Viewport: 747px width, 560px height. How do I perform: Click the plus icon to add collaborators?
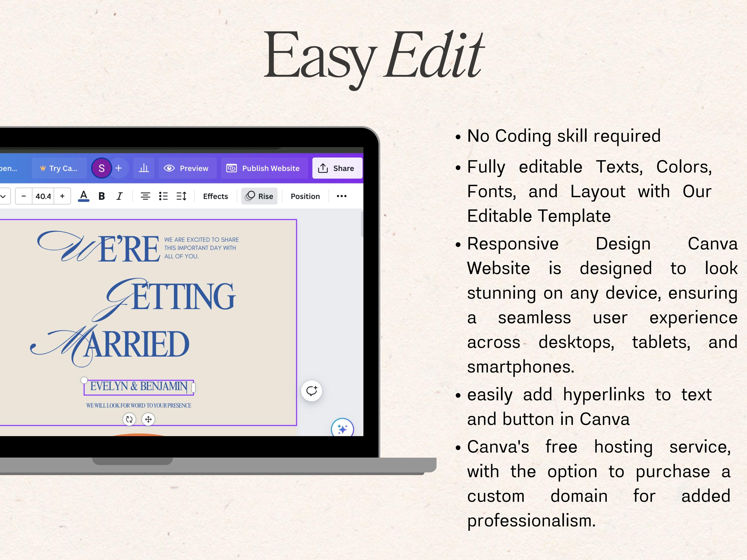coord(119,168)
